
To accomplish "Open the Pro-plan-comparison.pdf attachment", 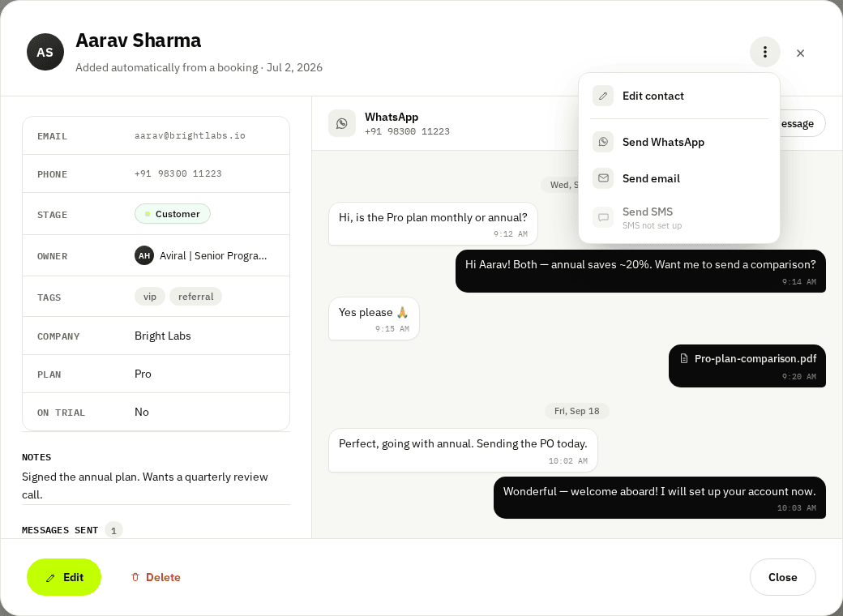I will (747, 366).
